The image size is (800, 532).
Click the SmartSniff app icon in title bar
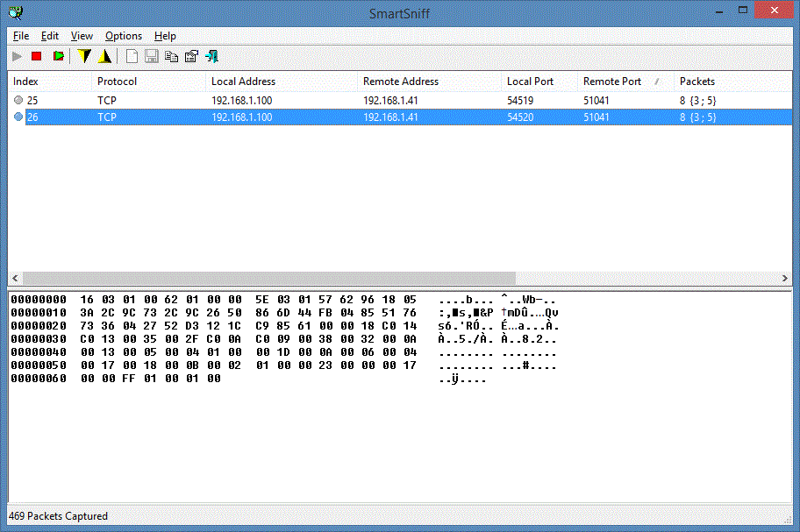click(x=15, y=13)
